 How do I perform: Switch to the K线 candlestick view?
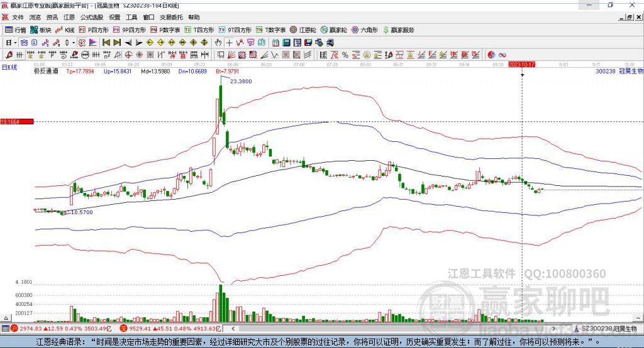65,30
